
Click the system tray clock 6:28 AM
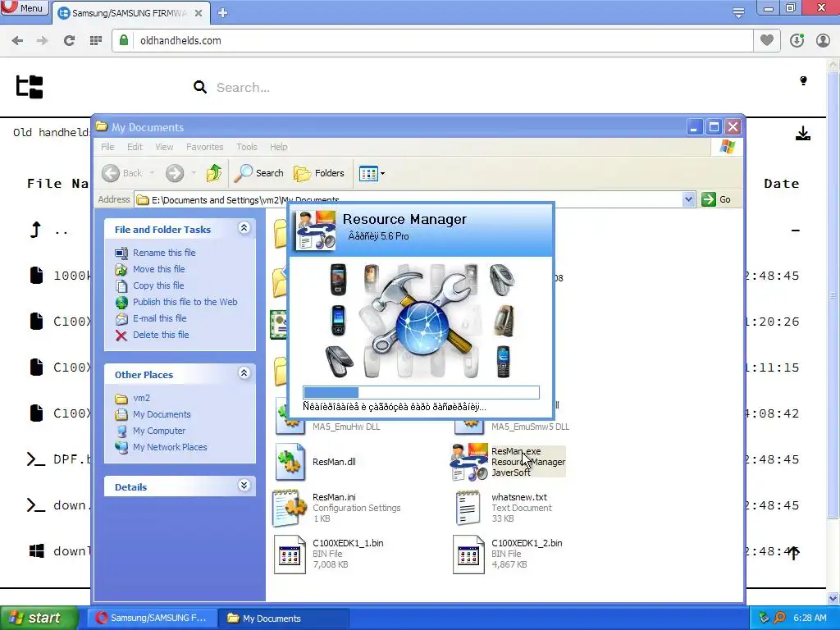point(810,619)
